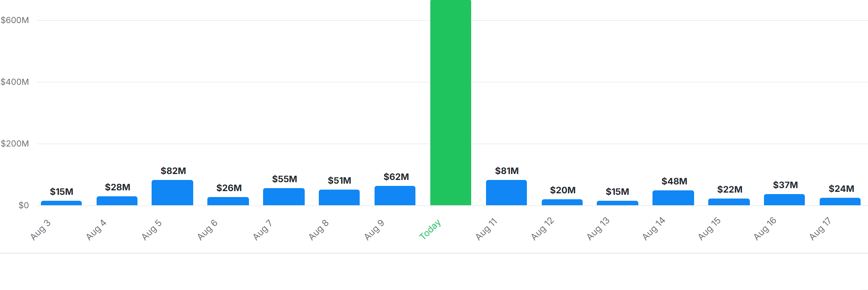
Task: Click the Aug 13 date label
Action: click(598, 229)
